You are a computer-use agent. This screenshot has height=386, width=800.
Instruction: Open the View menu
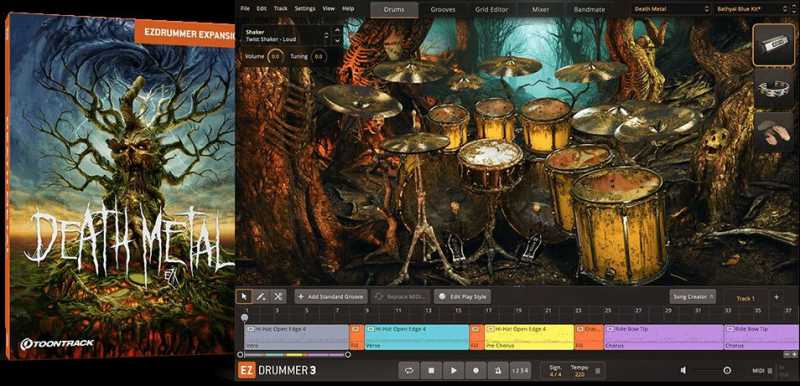[x=329, y=9]
